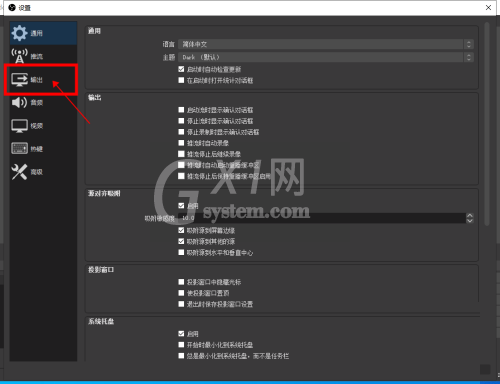Image resolution: width=500 pixels, height=384 pixels.
Task: Open the Video (视频) monitor settings page
Action: click(43, 126)
